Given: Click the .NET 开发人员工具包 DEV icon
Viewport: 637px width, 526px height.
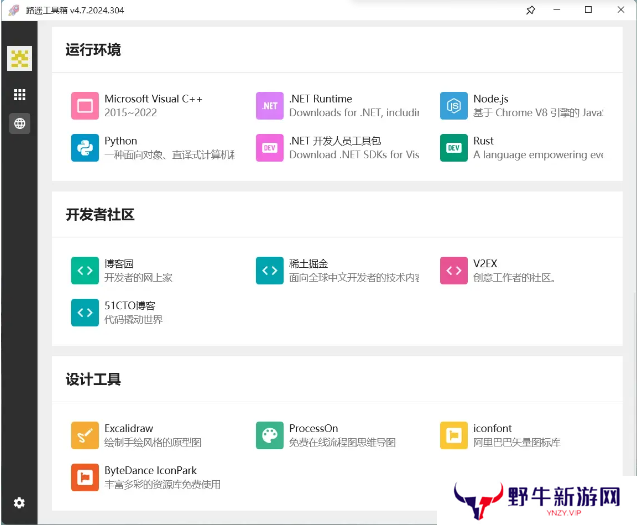Looking at the screenshot, I should [269, 148].
